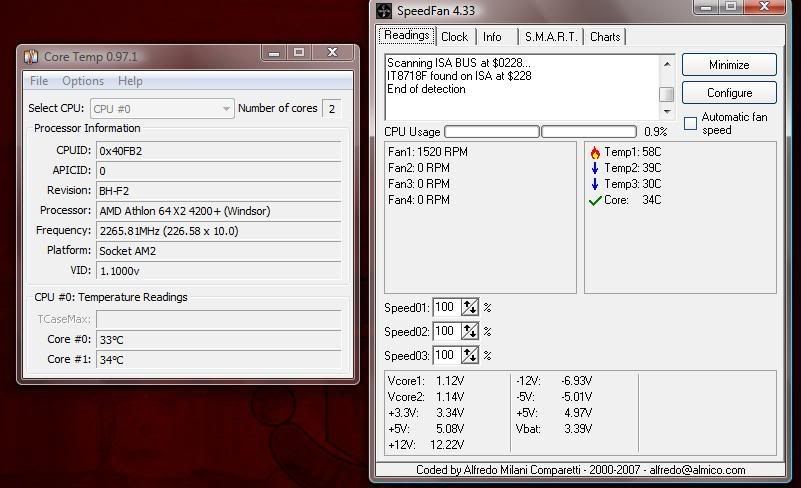The image size is (801, 488).
Task: Click the Core Temp title bar icon
Action: [31, 57]
